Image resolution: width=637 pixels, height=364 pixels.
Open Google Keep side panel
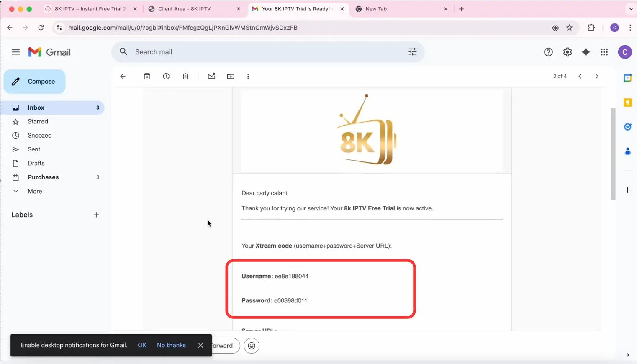[x=627, y=103]
